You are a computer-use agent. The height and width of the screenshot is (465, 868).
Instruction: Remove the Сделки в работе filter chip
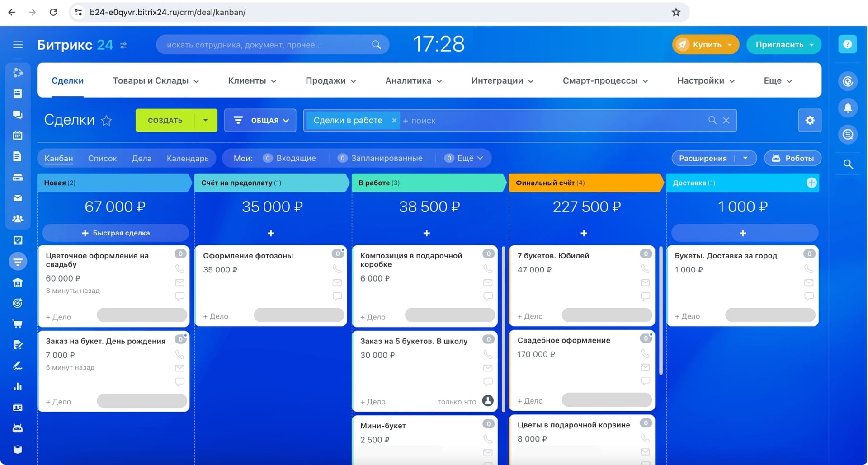(394, 120)
